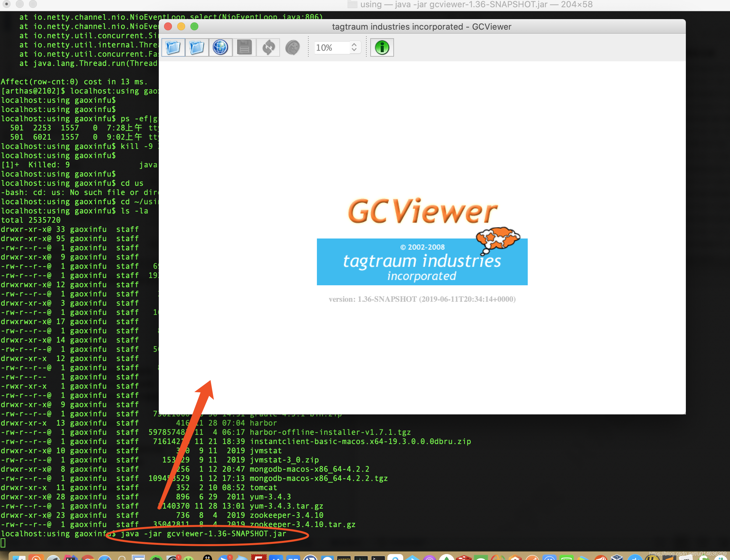
Task: Click 'java -jar gcviewer-1.36-SNAPSHOT.jar' command in Terminal
Action: click(x=203, y=534)
